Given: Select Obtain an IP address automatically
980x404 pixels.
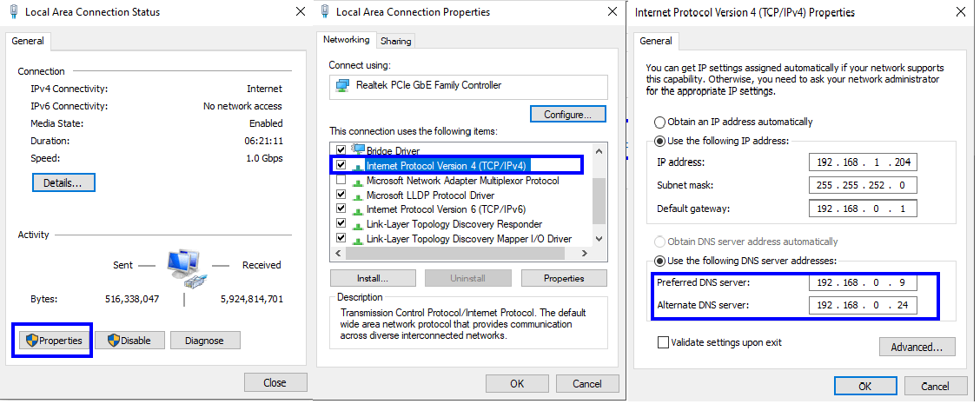Looking at the screenshot, I should click(659, 122).
